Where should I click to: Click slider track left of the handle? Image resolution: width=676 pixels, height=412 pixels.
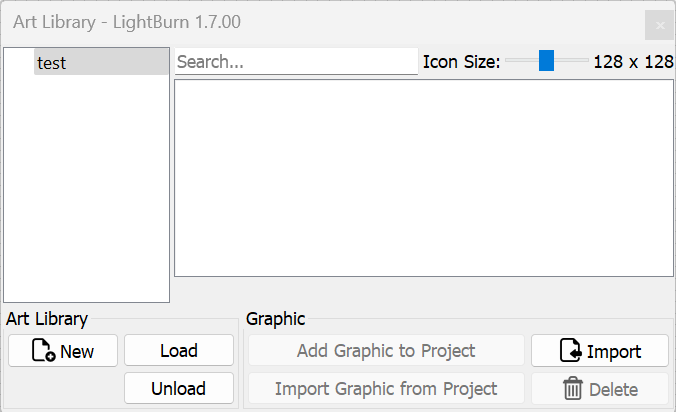520,61
